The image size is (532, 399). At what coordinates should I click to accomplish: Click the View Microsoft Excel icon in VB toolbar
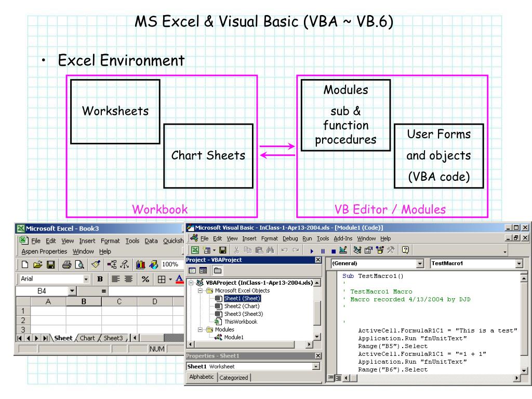195,250
